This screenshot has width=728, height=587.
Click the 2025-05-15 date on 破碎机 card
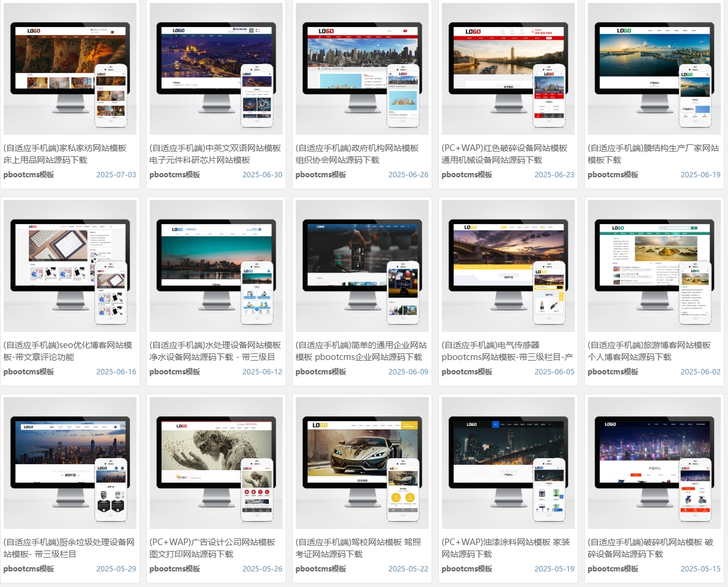(700, 569)
